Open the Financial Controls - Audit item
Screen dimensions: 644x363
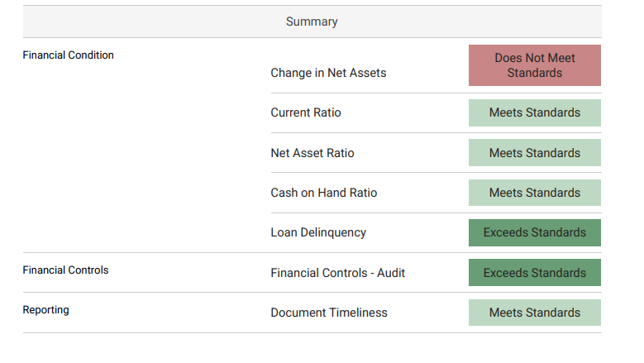337,273
